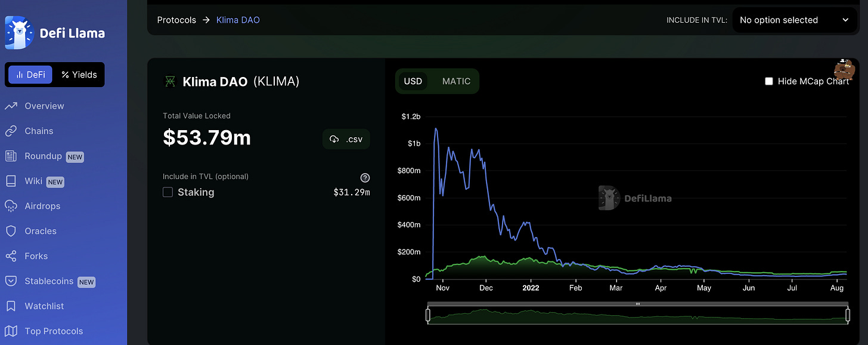Click the $1.2b axis label
This screenshot has height=345, width=868.
click(x=410, y=116)
